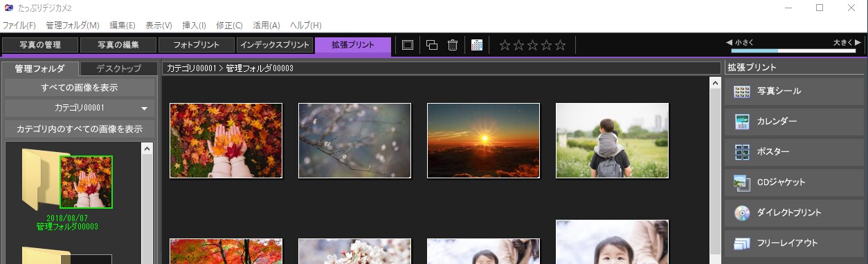Image resolution: width=868 pixels, height=264 pixels.
Task: Select the 拡張プリント tab
Action: 353,46
